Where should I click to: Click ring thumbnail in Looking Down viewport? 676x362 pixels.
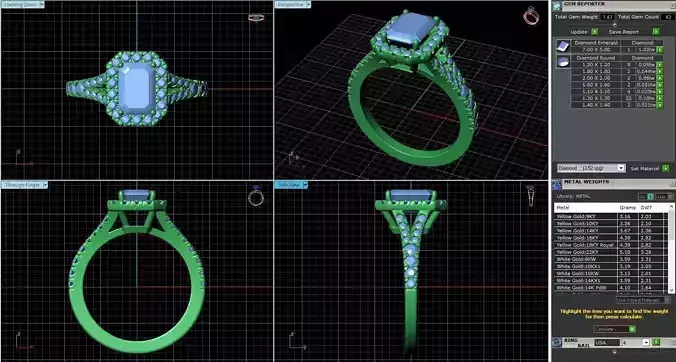coord(256,18)
